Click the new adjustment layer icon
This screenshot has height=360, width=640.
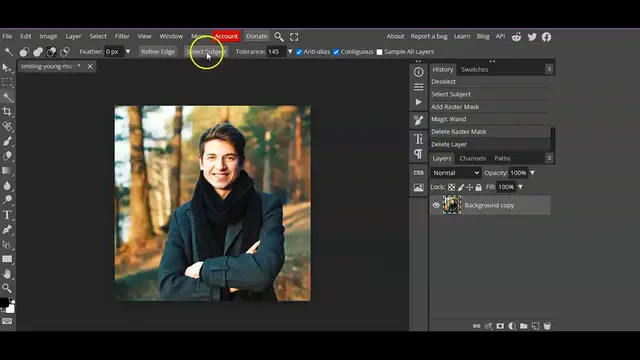click(x=512, y=326)
